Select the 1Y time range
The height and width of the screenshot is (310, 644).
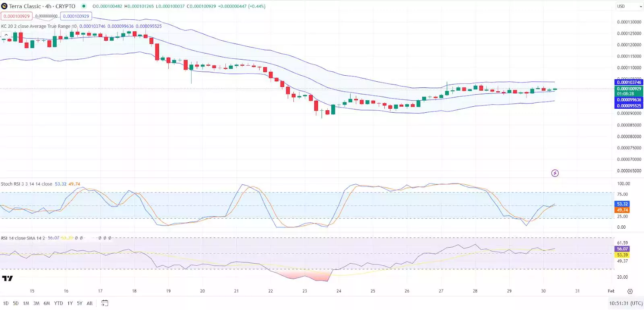coord(70,303)
